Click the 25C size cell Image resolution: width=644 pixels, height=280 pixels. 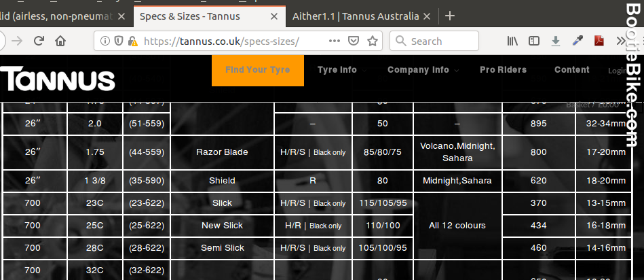[95, 226]
